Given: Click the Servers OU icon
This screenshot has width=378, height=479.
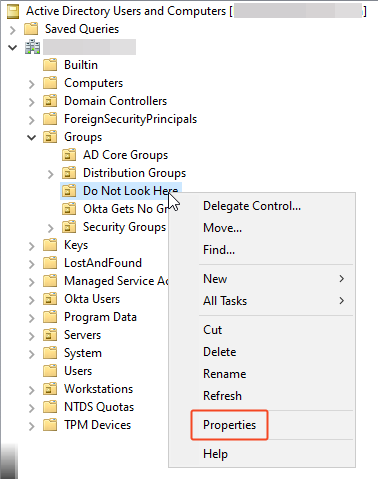Looking at the screenshot, I should point(50,335).
